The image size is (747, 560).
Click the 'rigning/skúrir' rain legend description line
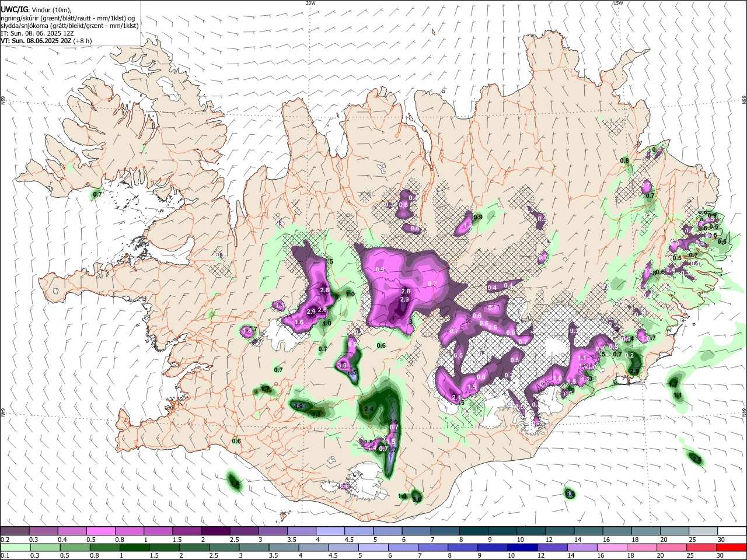coord(67,18)
